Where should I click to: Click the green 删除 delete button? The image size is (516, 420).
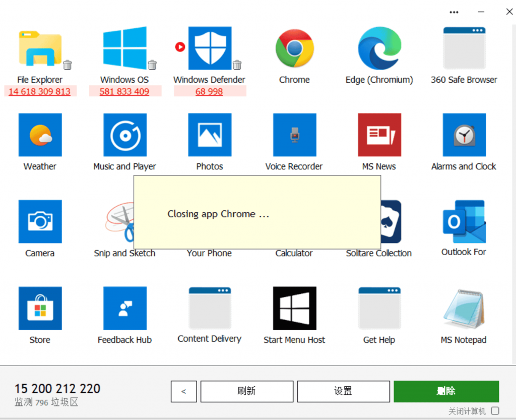(x=445, y=391)
